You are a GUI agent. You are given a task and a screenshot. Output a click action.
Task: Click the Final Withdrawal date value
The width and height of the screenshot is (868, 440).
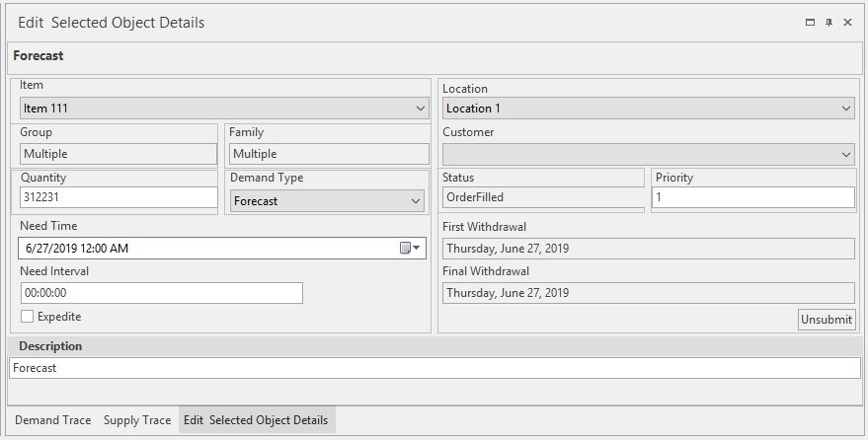point(648,293)
